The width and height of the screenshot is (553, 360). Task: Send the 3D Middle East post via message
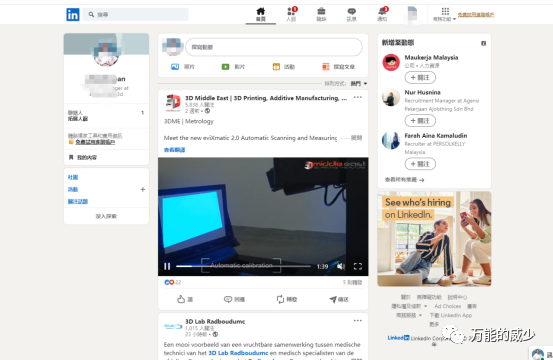tap(339, 299)
